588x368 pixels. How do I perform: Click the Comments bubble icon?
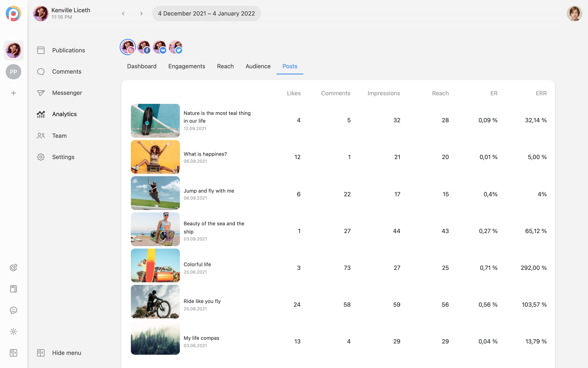pos(41,72)
